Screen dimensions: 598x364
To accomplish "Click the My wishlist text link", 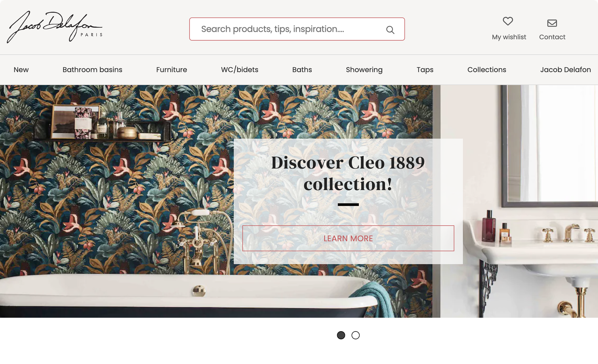I will pyautogui.click(x=509, y=37).
